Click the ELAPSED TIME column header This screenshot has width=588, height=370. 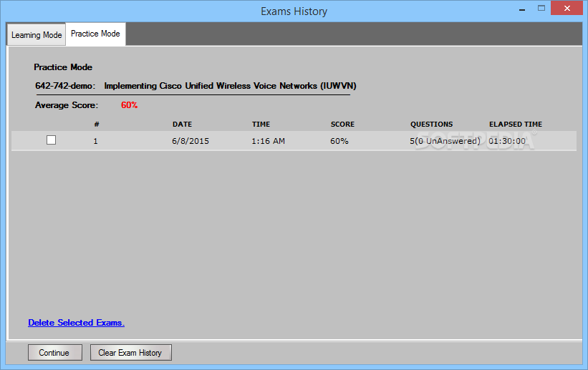tap(516, 125)
